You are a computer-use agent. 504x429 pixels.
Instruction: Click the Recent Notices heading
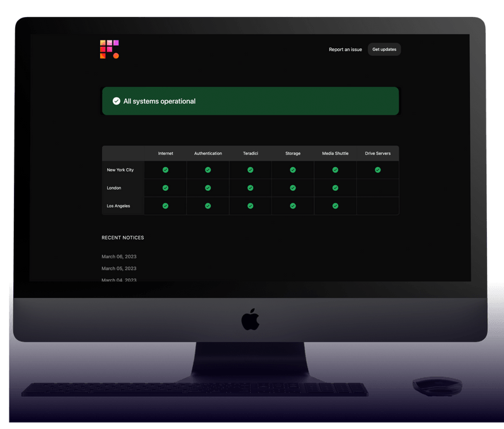click(123, 237)
